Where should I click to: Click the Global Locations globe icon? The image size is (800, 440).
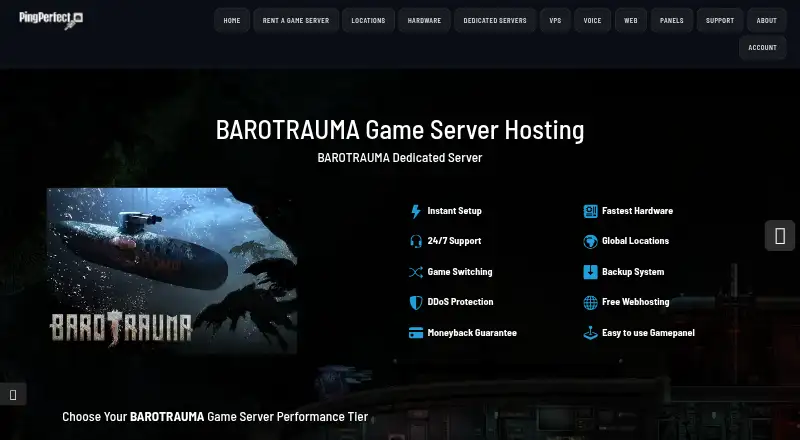(x=590, y=241)
